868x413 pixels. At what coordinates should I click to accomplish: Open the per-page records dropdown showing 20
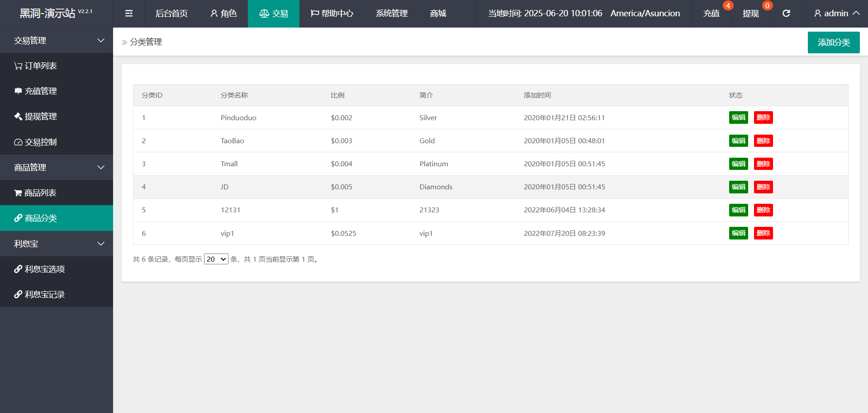pyautogui.click(x=216, y=259)
